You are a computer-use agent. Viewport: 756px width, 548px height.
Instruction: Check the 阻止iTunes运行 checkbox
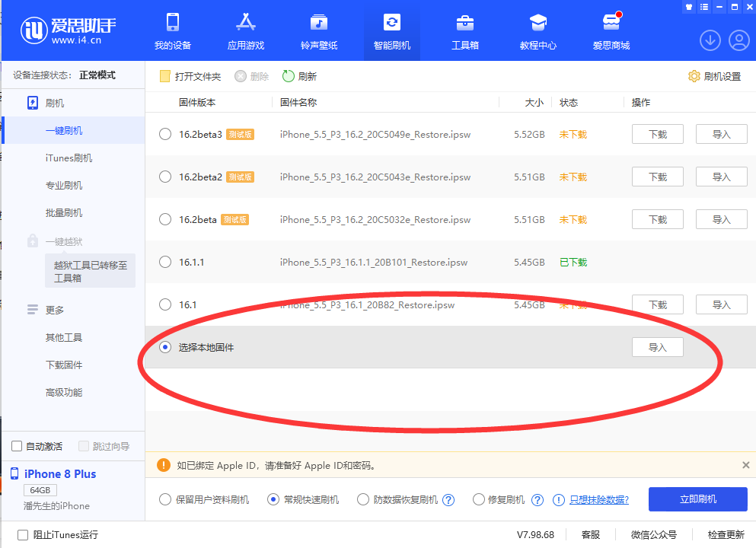pyautogui.click(x=23, y=535)
